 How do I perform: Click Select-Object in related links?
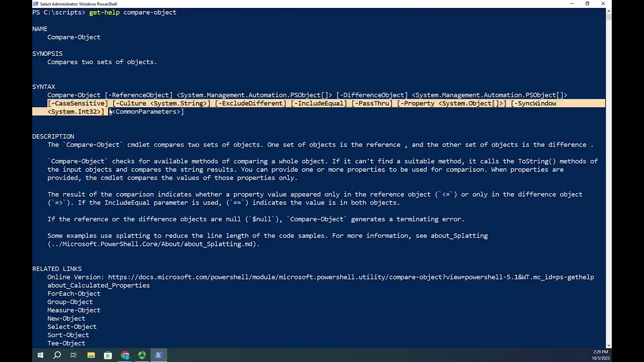pyautogui.click(x=72, y=327)
